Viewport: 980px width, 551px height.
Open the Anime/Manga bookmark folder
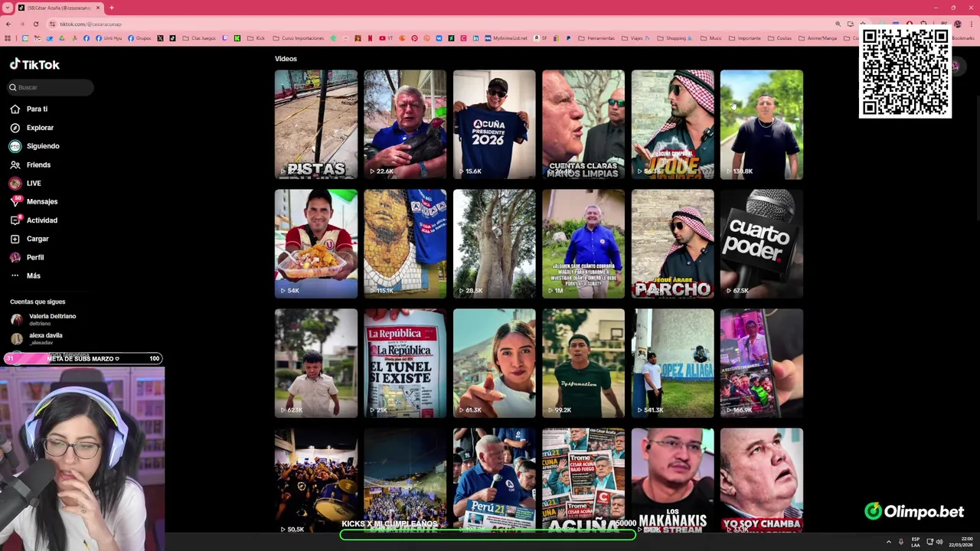click(x=818, y=38)
